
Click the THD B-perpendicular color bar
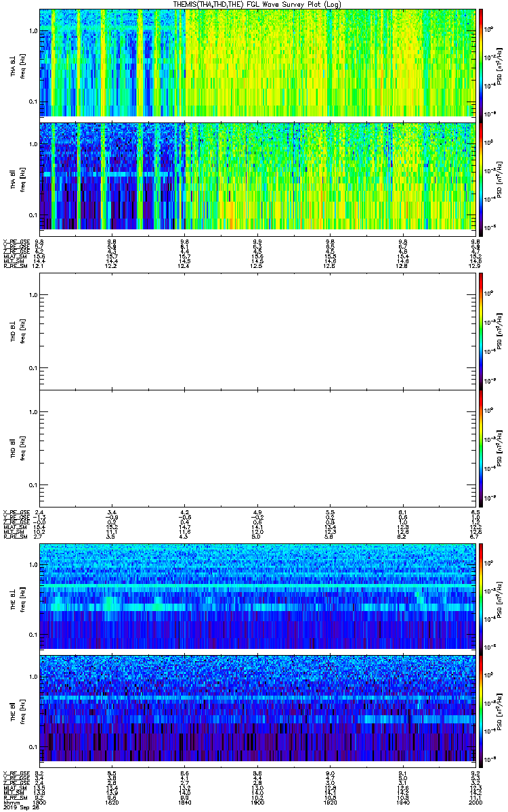point(481,330)
